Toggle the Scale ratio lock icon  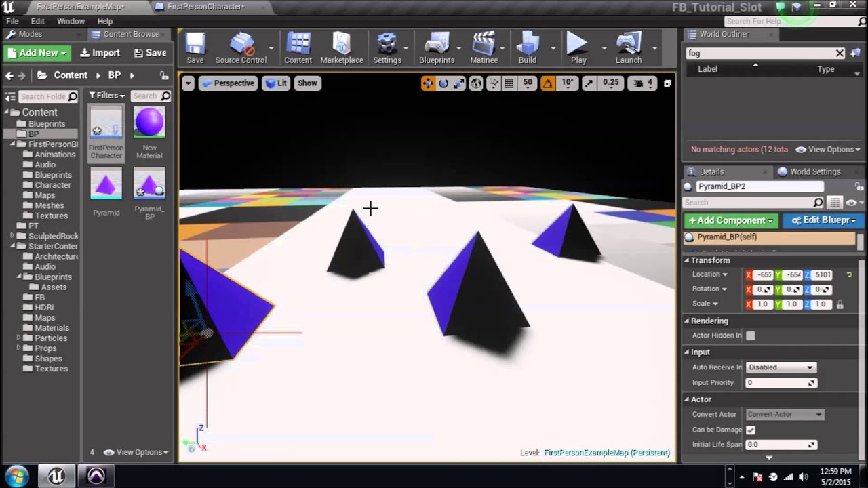pyautogui.click(x=840, y=304)
